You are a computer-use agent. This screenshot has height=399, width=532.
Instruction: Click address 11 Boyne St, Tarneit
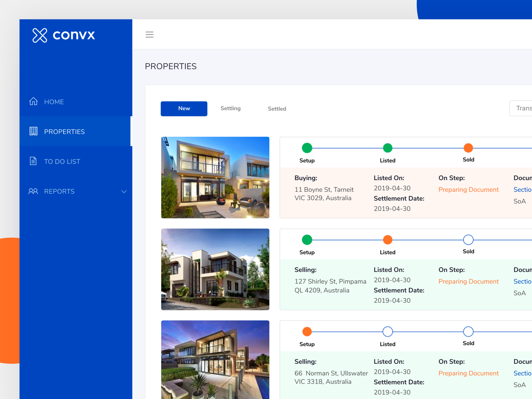point(324,194)
